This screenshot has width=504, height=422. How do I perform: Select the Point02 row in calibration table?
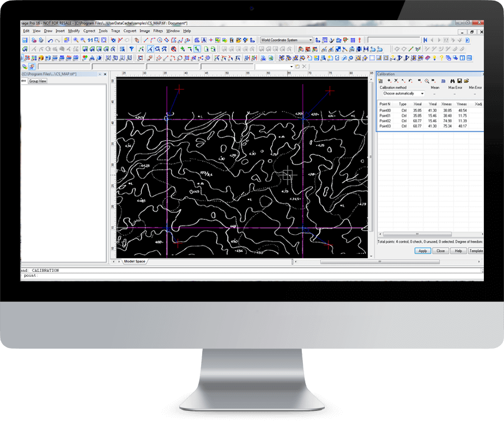[385, 121]
